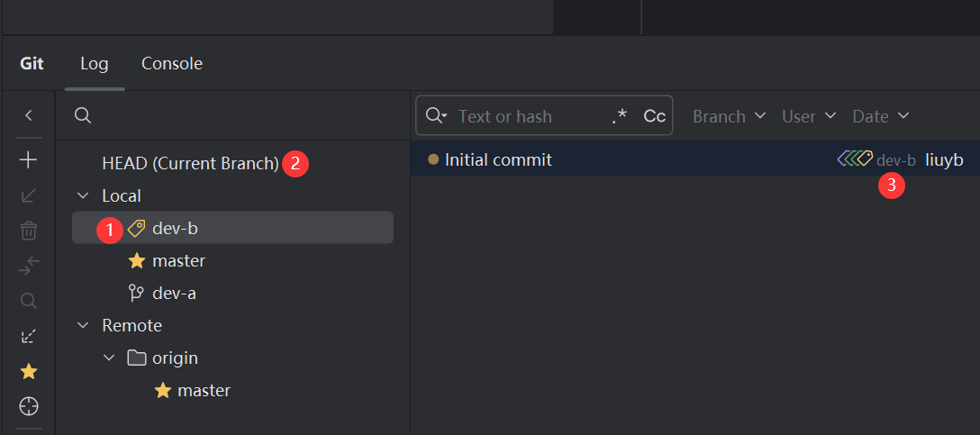Click the delete branch trash icon
Screen dimensions: 980x435
tap(29, 231)
